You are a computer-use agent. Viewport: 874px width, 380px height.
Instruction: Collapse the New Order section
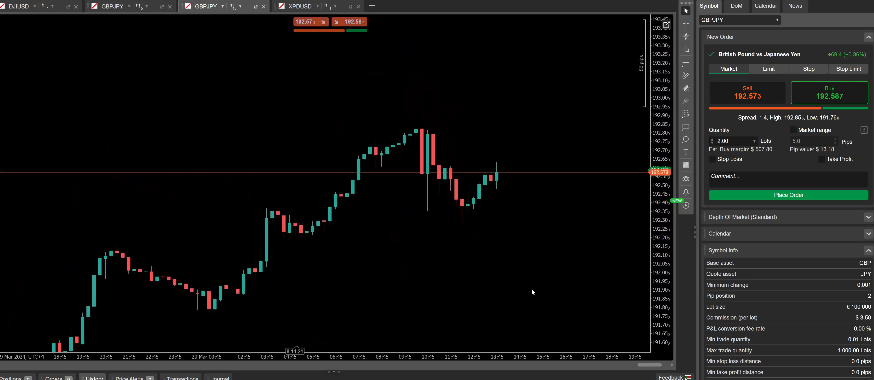pyautogui.click(x=868, y=37)
